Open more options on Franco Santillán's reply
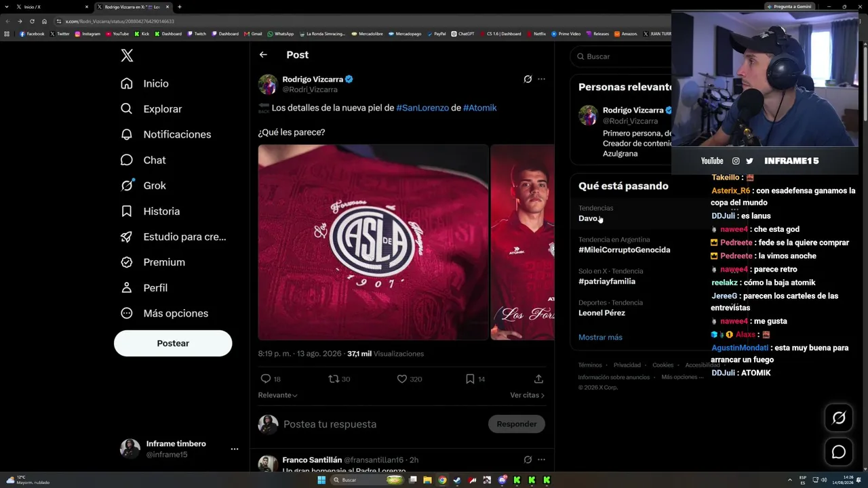 [x=541, y=460]
